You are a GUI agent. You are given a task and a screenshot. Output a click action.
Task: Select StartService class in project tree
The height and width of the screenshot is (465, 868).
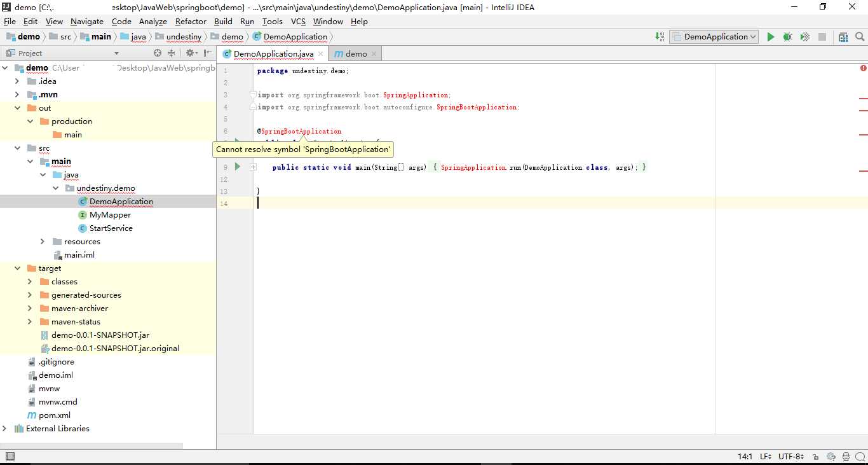[x=111, y=228]
